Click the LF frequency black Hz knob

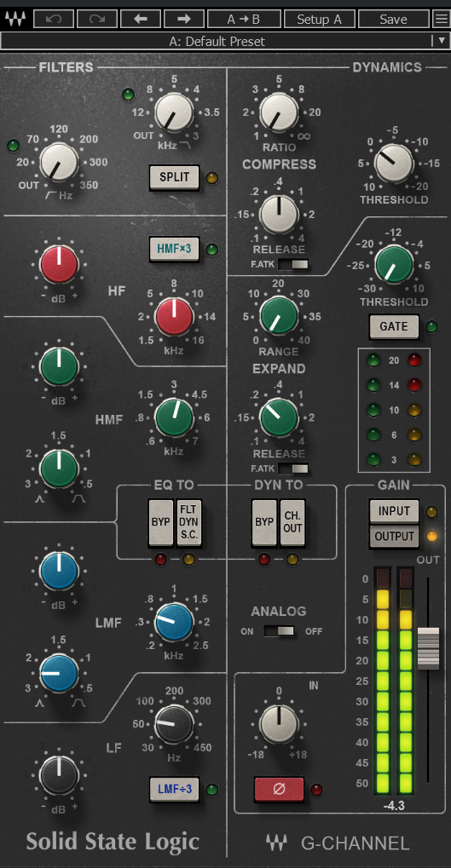pyautogui.click(x=174, y=724)
